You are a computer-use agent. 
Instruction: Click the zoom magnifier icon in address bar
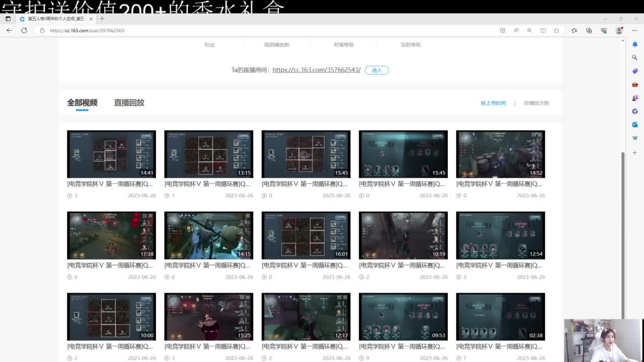(x=529, y=30)
